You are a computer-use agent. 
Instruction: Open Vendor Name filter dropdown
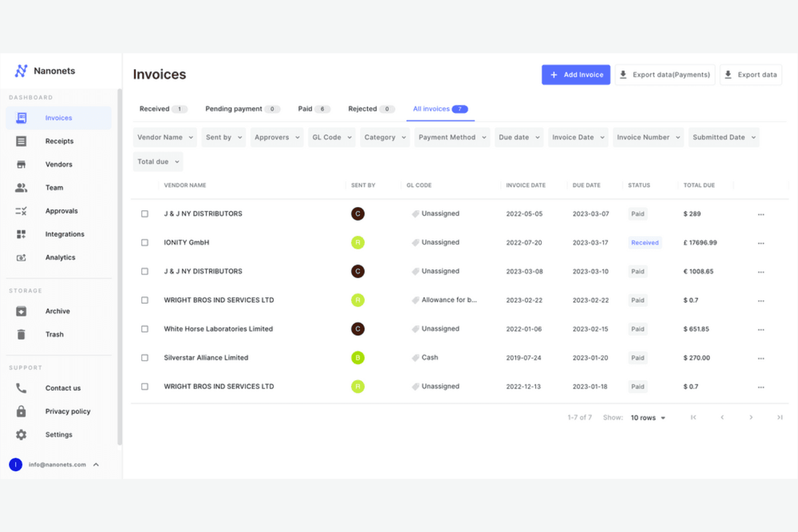click(165, 137)
